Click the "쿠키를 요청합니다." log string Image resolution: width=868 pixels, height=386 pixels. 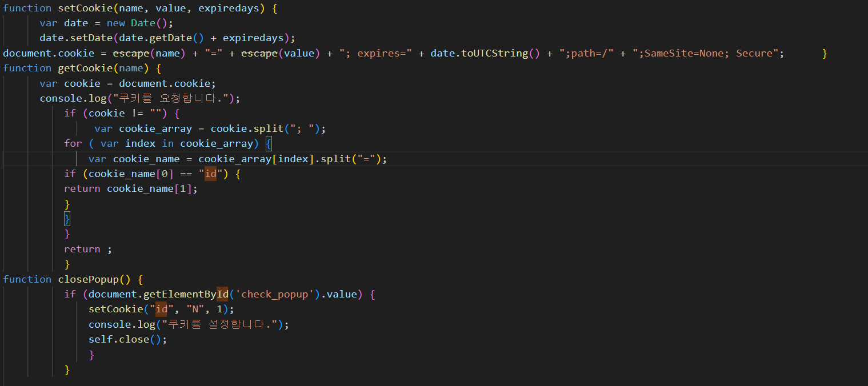[171, 98]
